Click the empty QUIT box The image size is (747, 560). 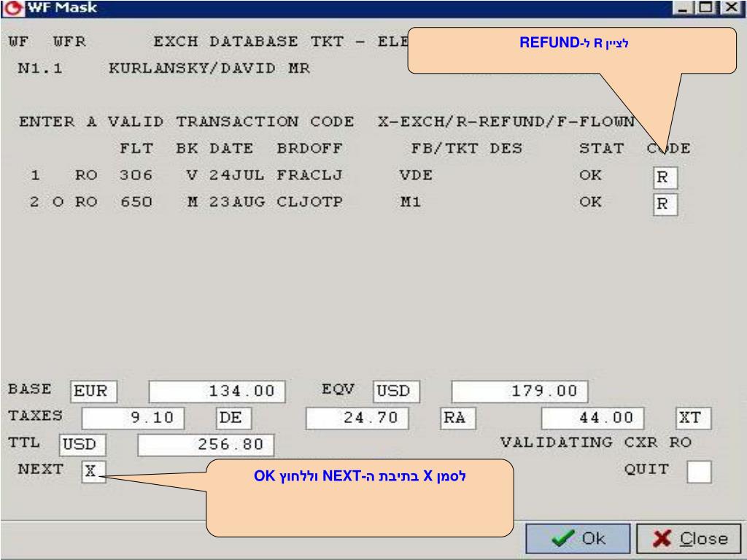(x=700, y=472)
